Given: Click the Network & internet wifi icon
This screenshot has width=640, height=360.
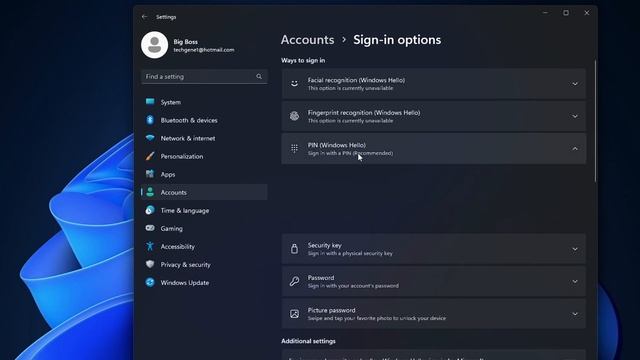Looking at the screenshot, I should (x=150, y=138).
